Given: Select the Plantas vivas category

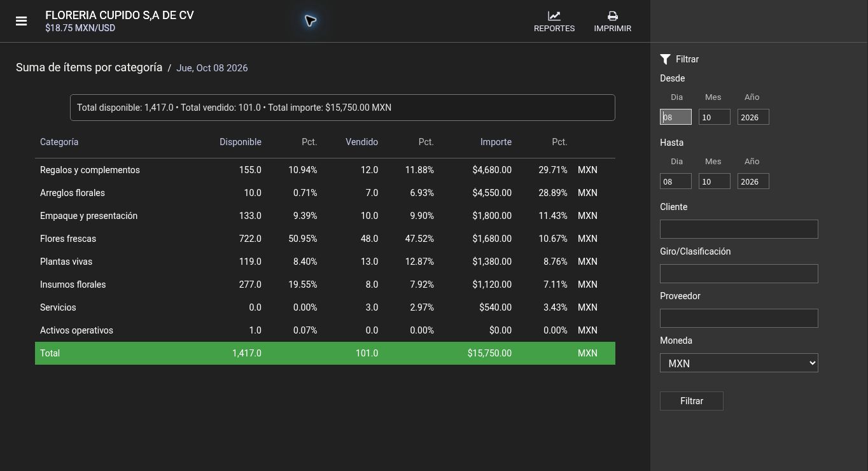Looking at the screenshot, I should coord(66,262).
